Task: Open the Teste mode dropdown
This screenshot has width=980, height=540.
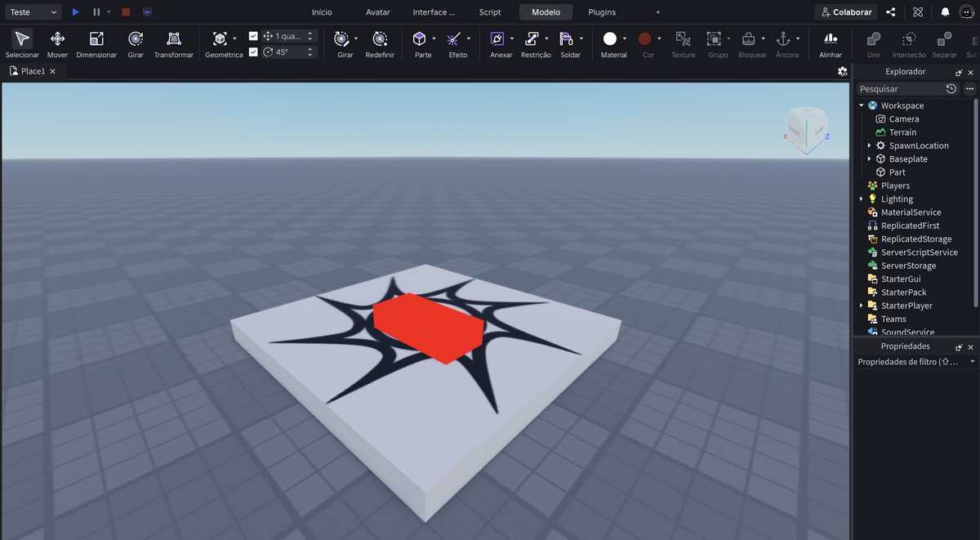Action: 32,12
